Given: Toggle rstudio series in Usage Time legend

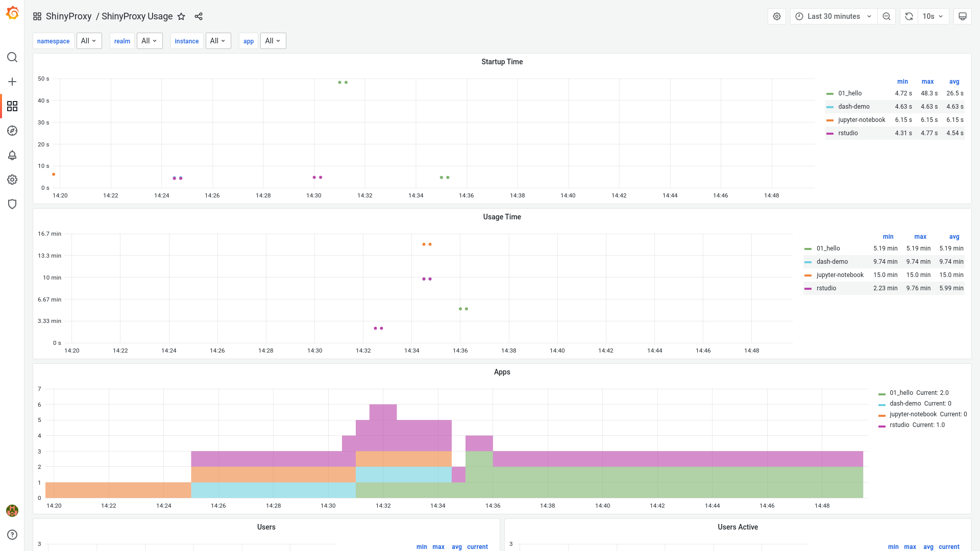Looking at the screenshot, I should click(x=826, y=288).
